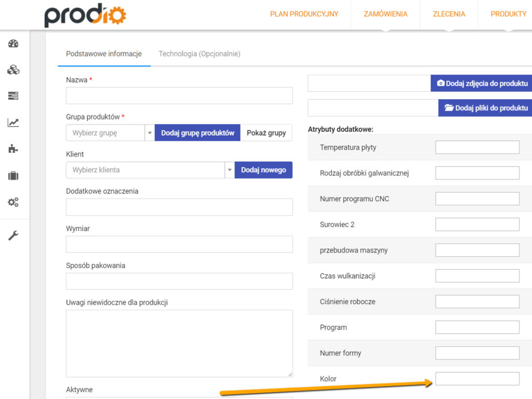The image size is (532, 399).
Task: Open the server rows sidebar icon
Action: tap(13, 96)
